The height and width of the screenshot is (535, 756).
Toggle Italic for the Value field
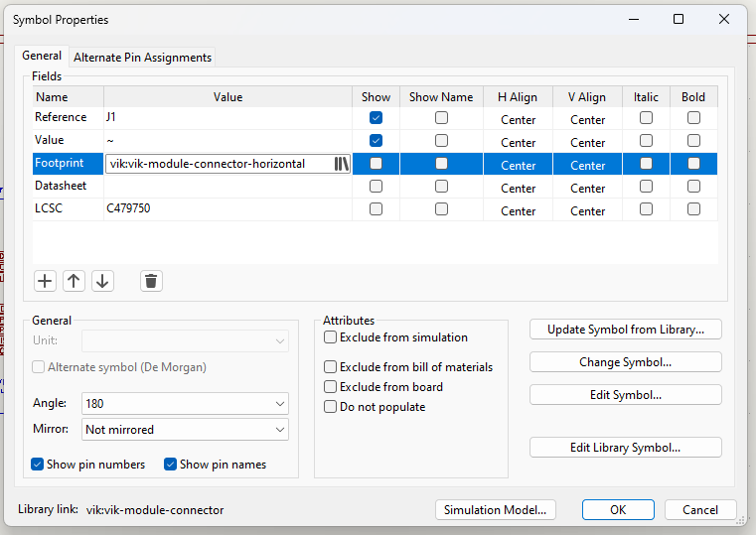[x=646, y=141]
